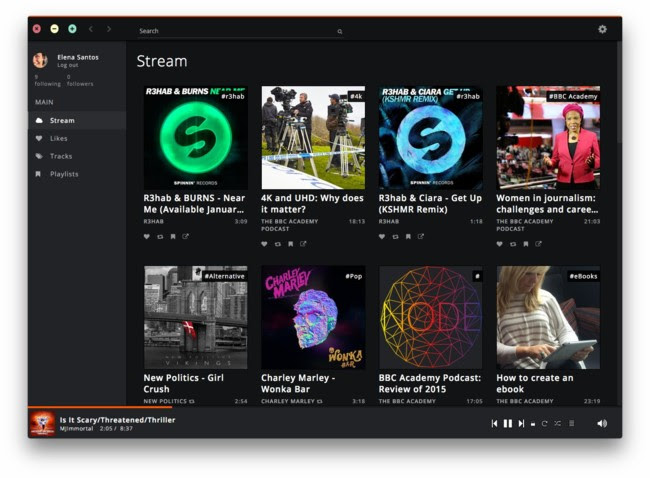Click the now playing album art
The height and width of the screenshot is (478, 650).
click(x=42, y=423)
